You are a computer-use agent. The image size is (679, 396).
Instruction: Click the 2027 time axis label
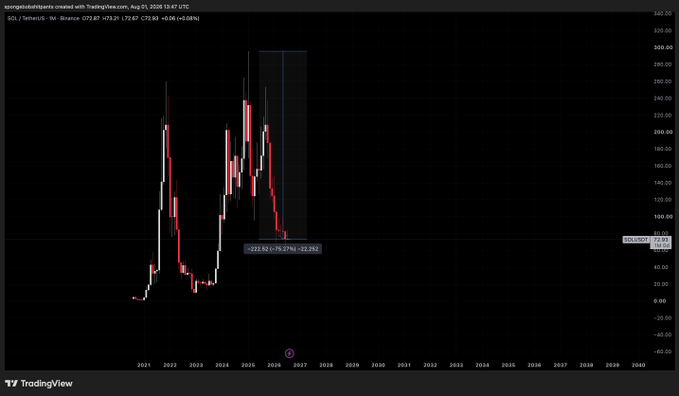[x=300, y=365]
